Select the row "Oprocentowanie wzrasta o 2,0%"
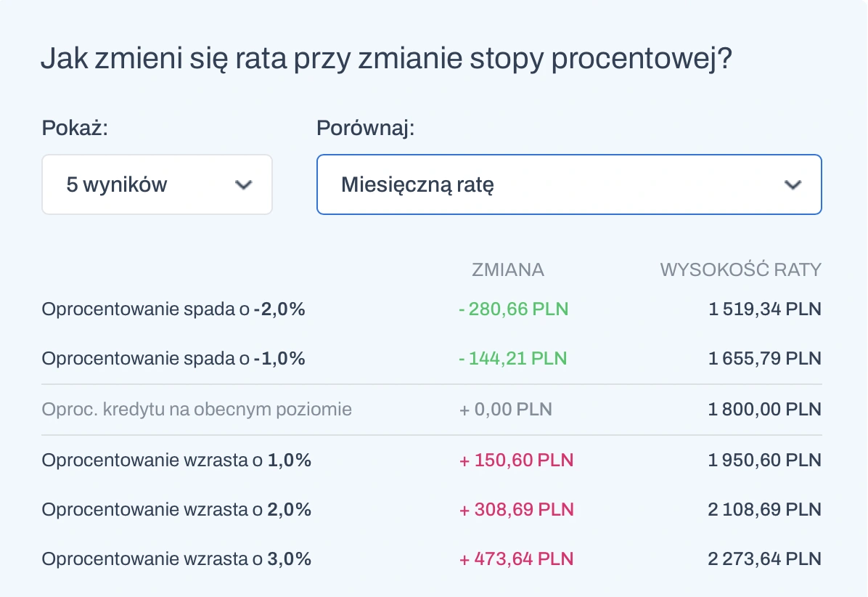Viewport: 868px width, 597px height. pos(176,510)
